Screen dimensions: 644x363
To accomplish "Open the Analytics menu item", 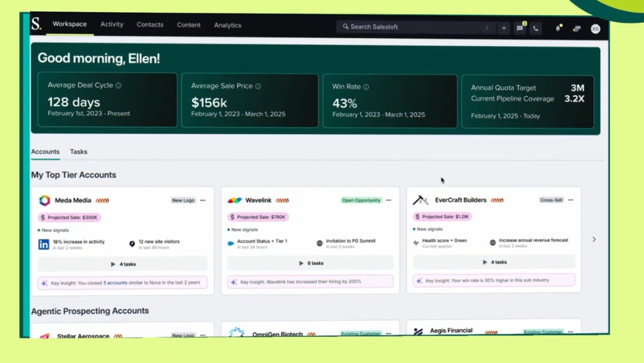I will click(x=227, y=25).
